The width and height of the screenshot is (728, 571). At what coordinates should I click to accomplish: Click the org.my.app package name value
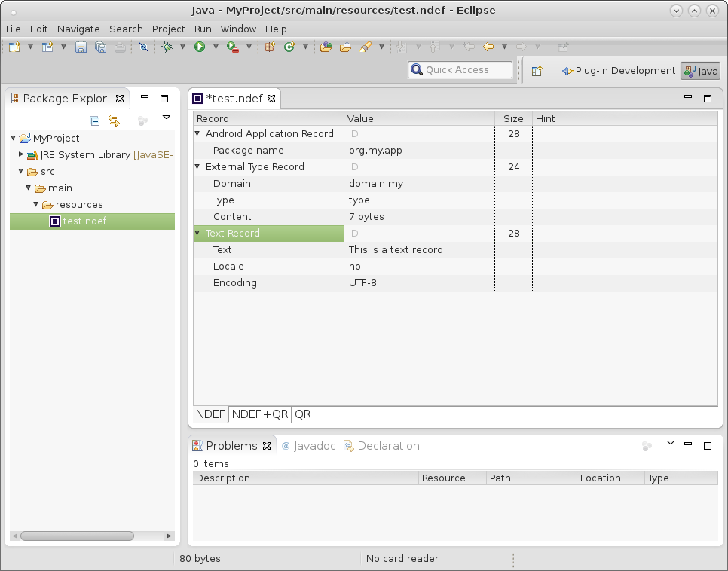point(375,151)
